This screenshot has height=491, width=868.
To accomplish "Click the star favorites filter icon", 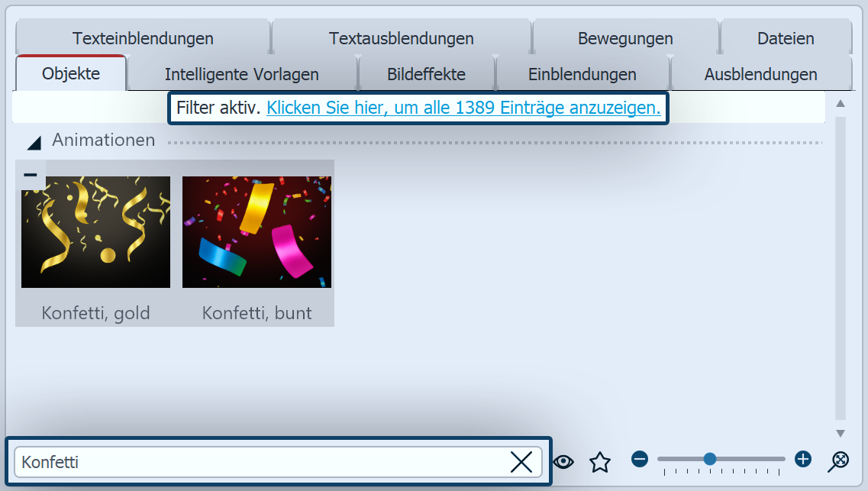I will (599, 462).
